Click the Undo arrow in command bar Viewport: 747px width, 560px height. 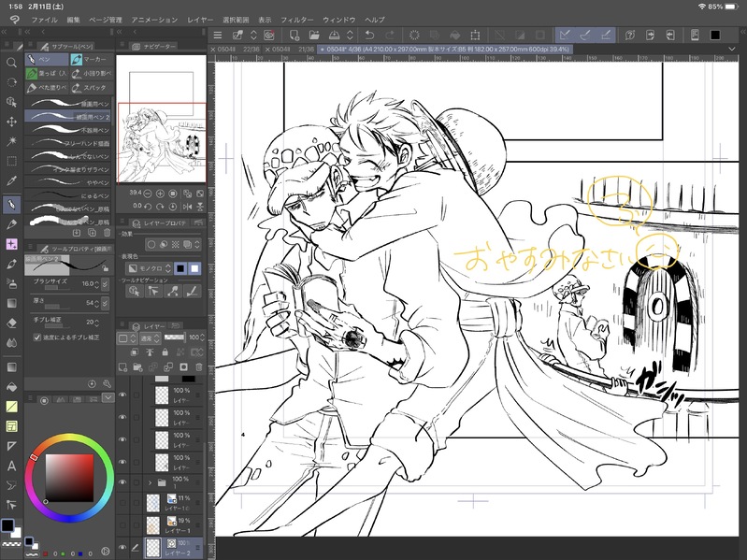point(369,35)
